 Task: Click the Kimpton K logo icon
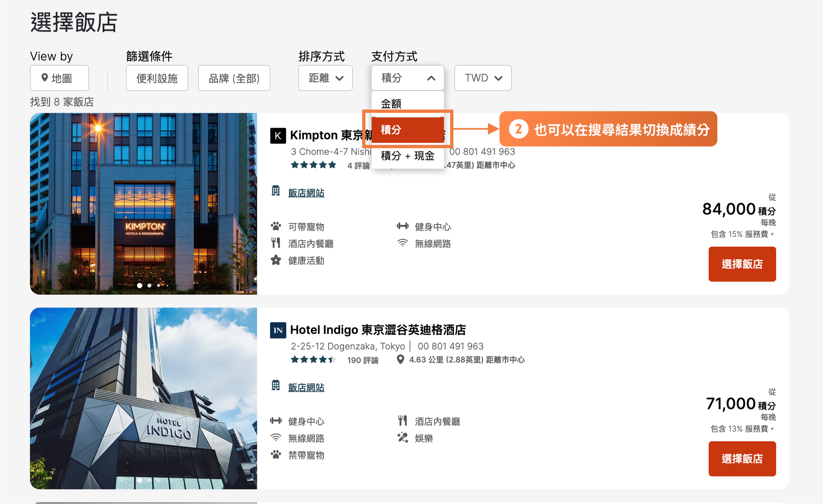tap(278, 135)
